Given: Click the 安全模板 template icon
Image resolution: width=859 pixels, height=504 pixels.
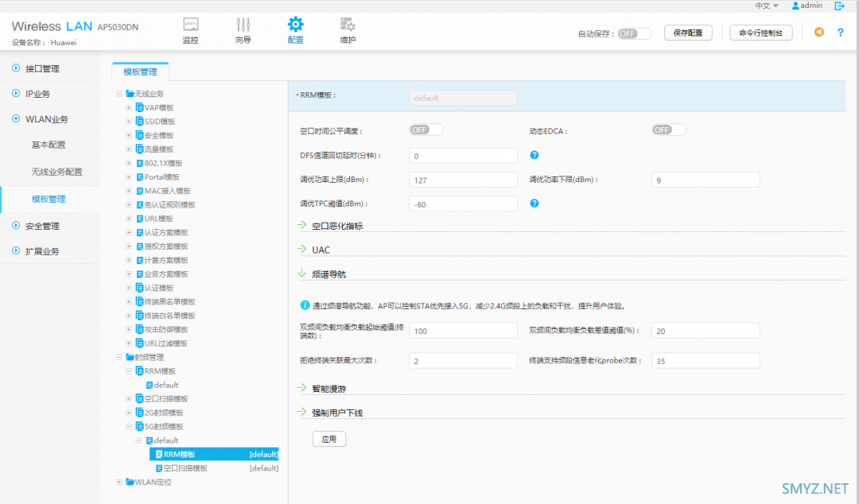Looking at the screenshot, I should pos(140,135).
